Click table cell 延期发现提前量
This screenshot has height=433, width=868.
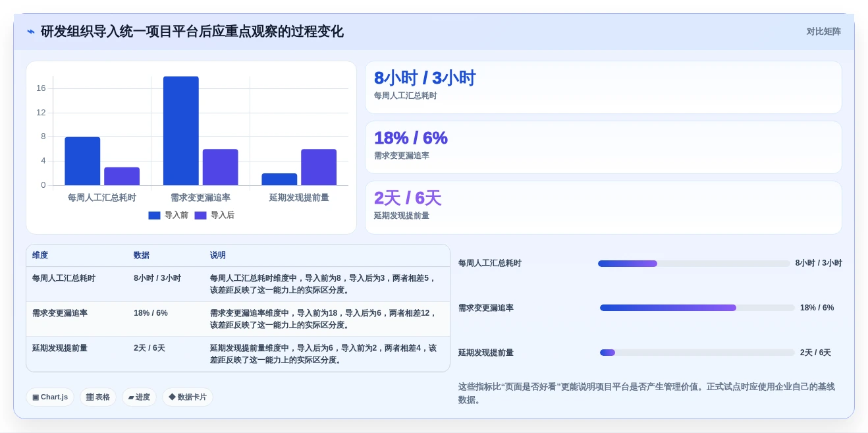(60, 348)
